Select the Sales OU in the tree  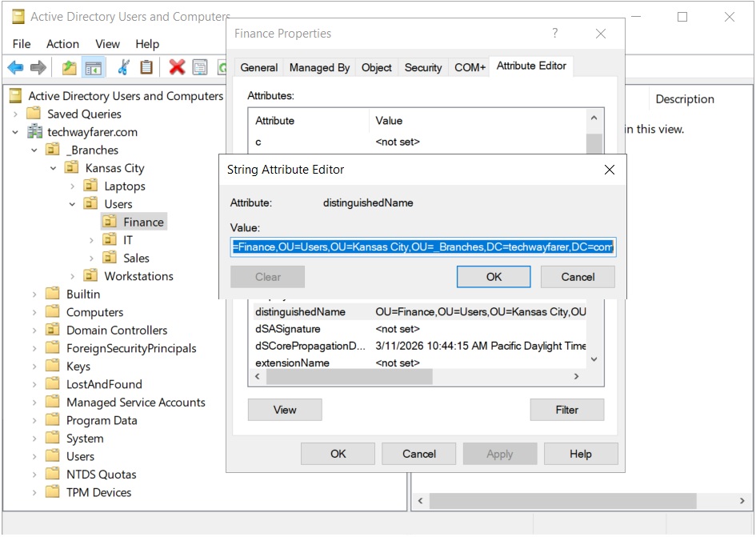(136, 258)
